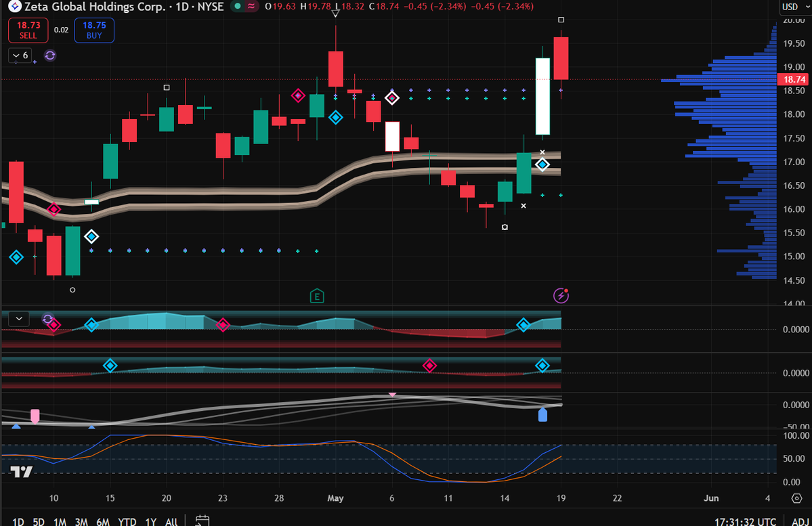This screenshot has height=526, width=812.
Task: Click the NYSE exchange label
Action: (x=210, y=7)
